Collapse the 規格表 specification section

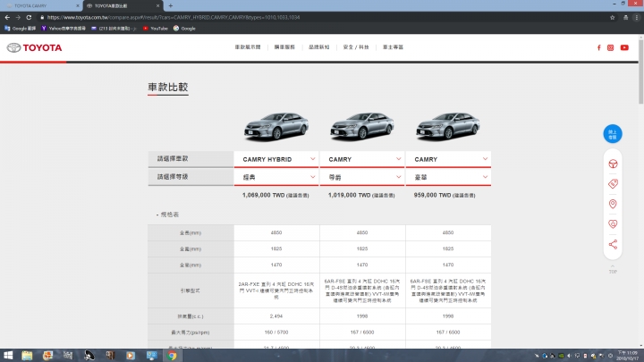tap(167, 215)
